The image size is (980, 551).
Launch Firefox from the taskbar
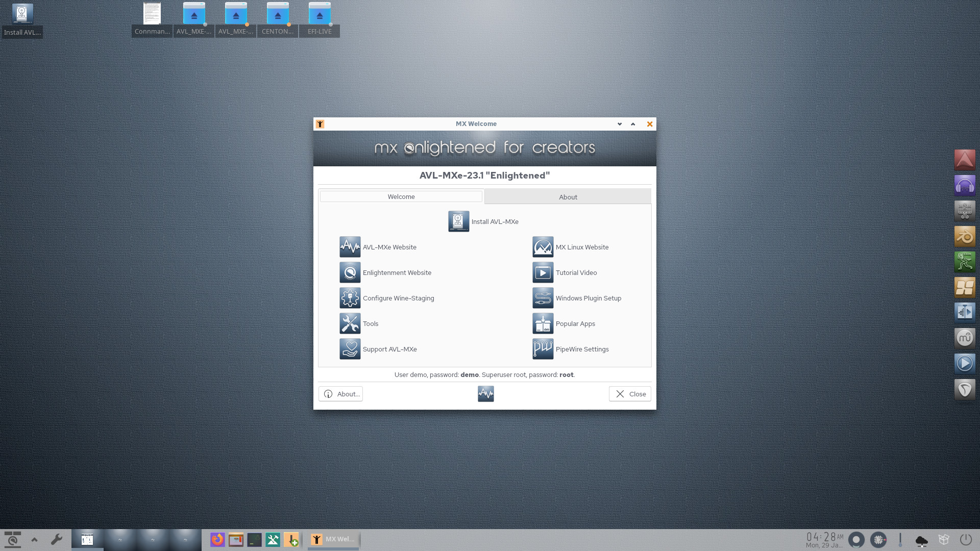(217, 539)
